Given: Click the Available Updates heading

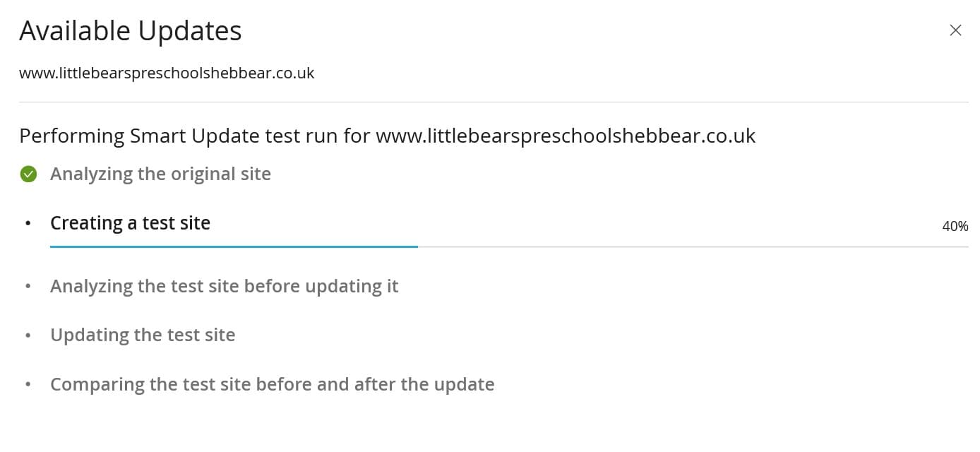Looking at the screenshot, I should pyautogui.click(x=131, y=31).
